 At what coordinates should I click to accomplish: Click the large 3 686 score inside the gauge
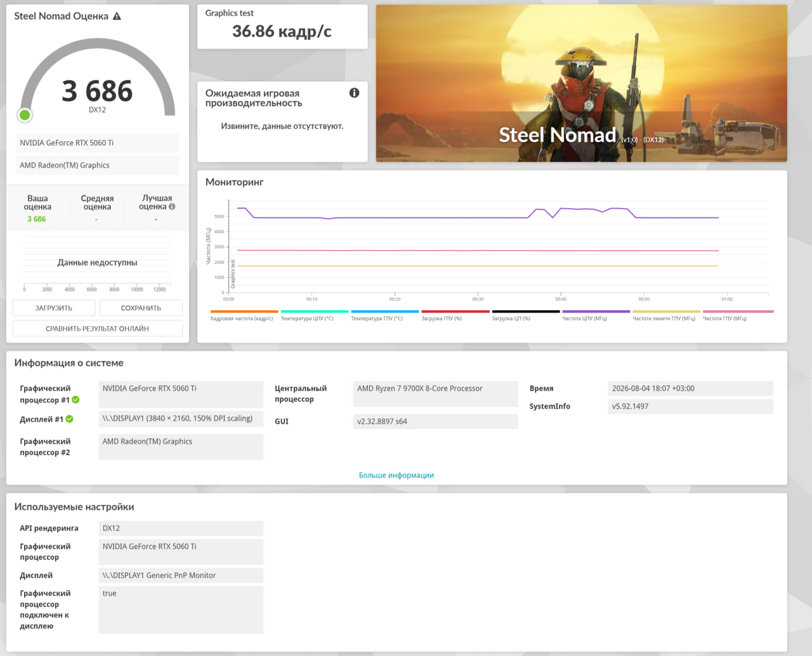(97, 91)
